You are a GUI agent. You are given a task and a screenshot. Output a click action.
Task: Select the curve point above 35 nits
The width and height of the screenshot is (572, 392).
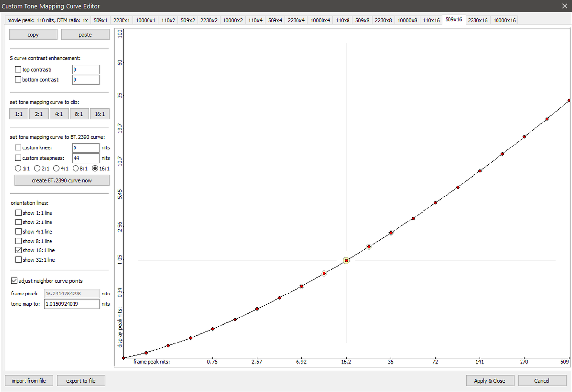[x=391, y=233]
